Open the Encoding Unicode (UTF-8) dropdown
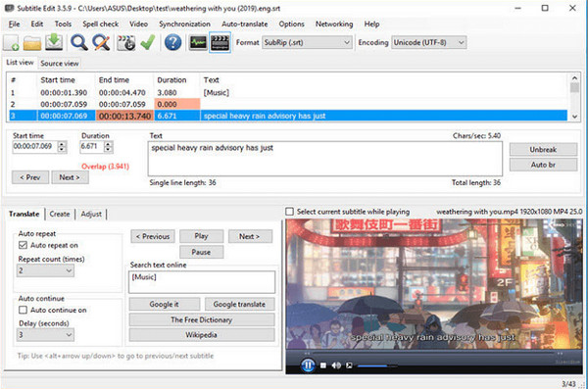This screenshot has width=588, height=389. (428, 43)
